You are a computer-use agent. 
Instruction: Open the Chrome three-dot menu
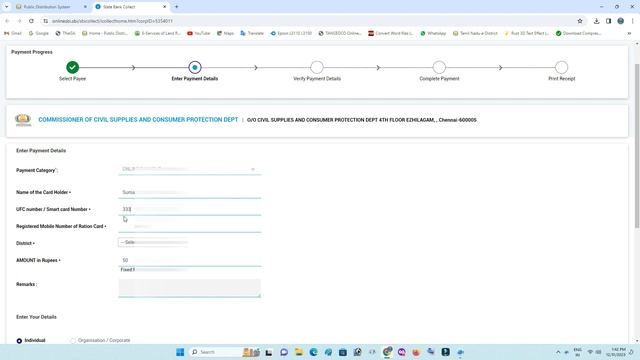tap(632, 21)
